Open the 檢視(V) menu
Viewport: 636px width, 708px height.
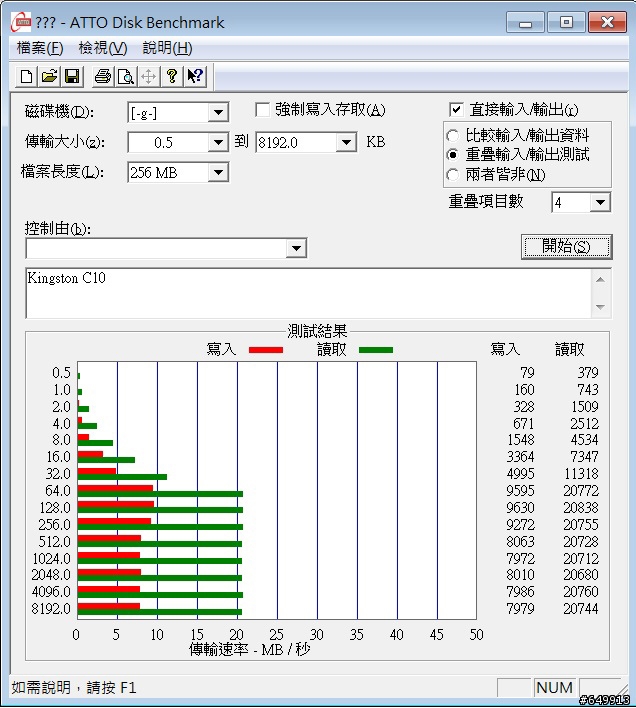103,48
